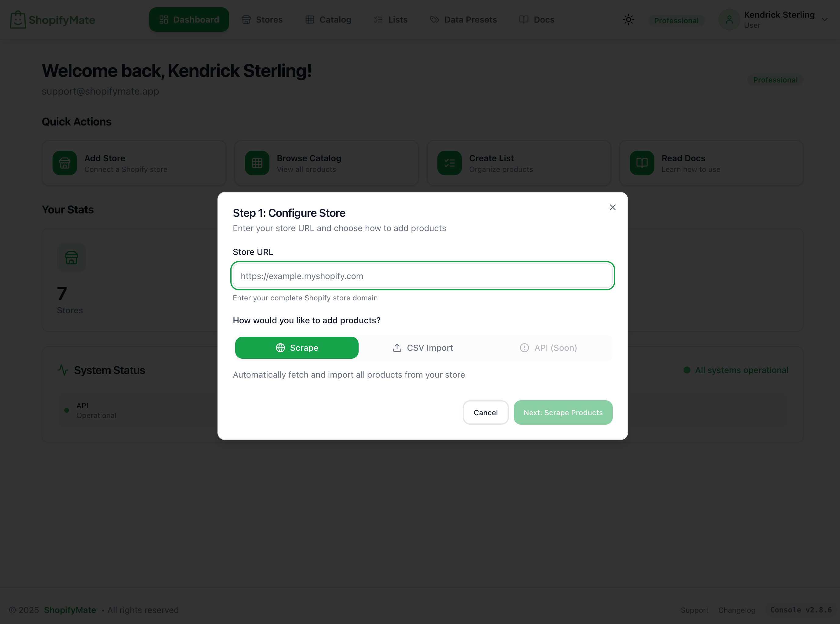The height and width of the screenshot is (624, 840).
Task: Click the Stores shop icon in navigation
Action: 246,19
